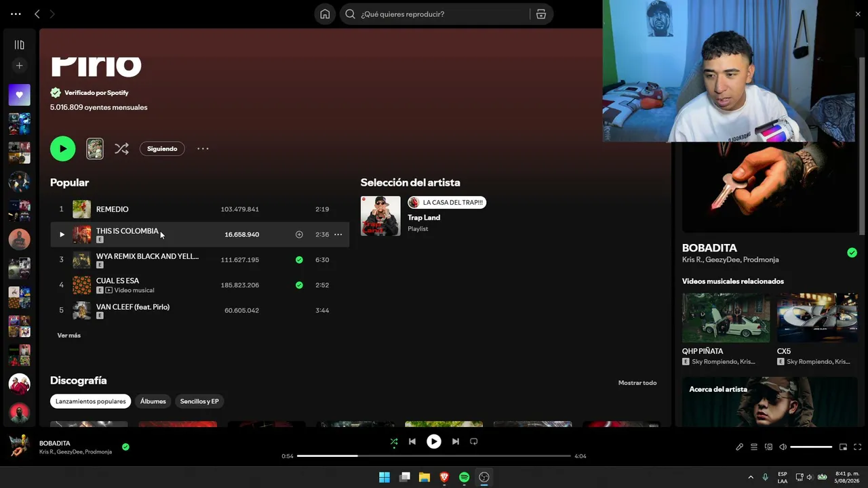This screenshot has width=868, height=488.
Task: Toggle shuffle in the player bar
Action: [x=394, y=442]
